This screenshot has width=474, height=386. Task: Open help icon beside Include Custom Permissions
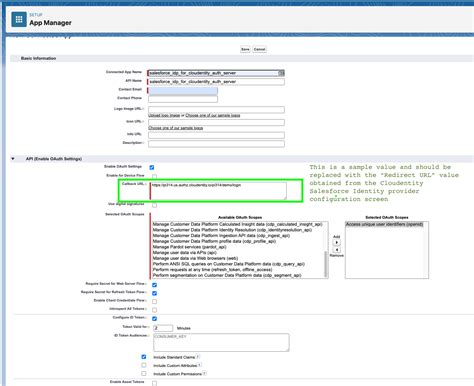[x=204, y=374]
